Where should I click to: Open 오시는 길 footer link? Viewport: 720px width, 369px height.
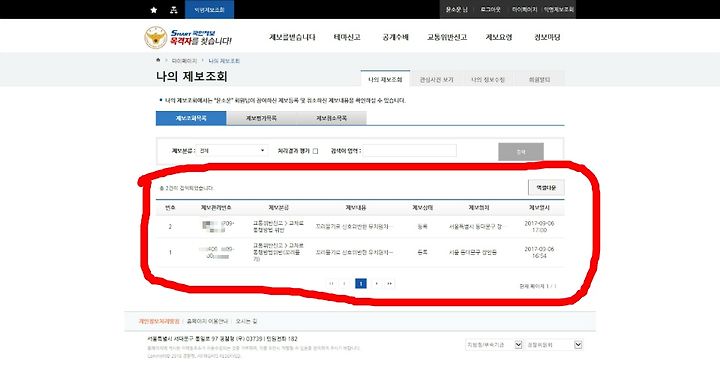(246, 321)
